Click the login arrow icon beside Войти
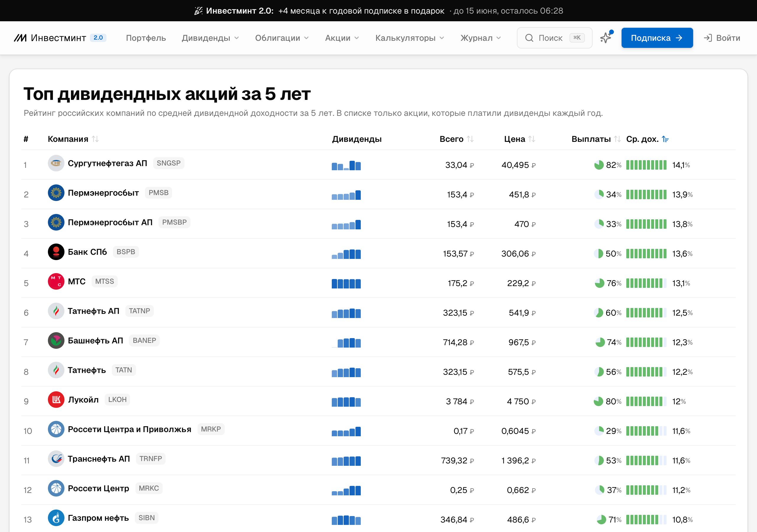757x532 pixels. click(x=708, y=38)
